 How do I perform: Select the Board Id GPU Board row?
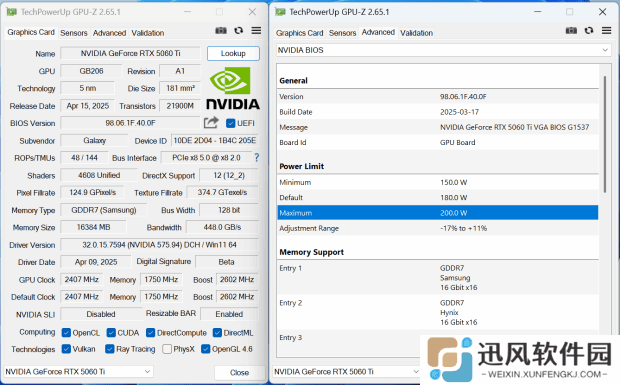[438, 142]
